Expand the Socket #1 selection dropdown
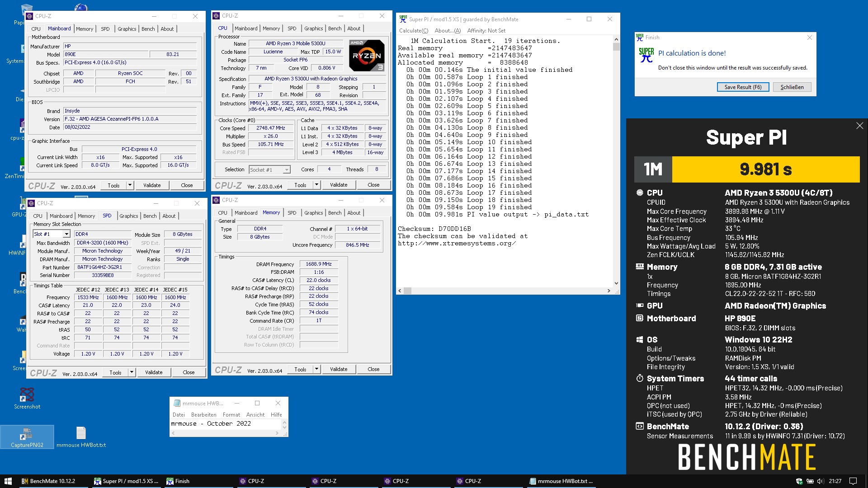 pos(287,170)
